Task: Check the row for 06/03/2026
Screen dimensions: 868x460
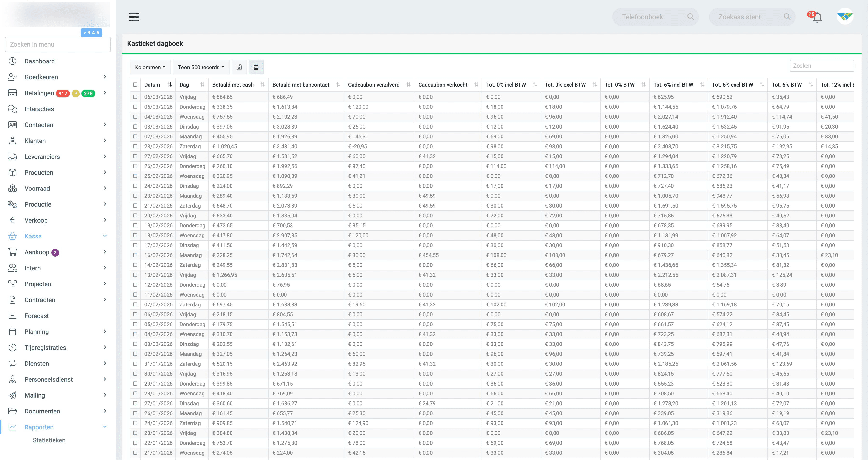Action: (x=135, y=97)
